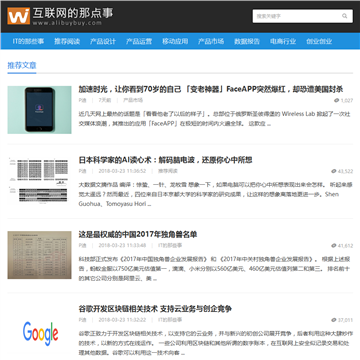Open 谷歌开发区块链相关技术 article title
This screenshot has width=360, height=360.
pos(155,309)
